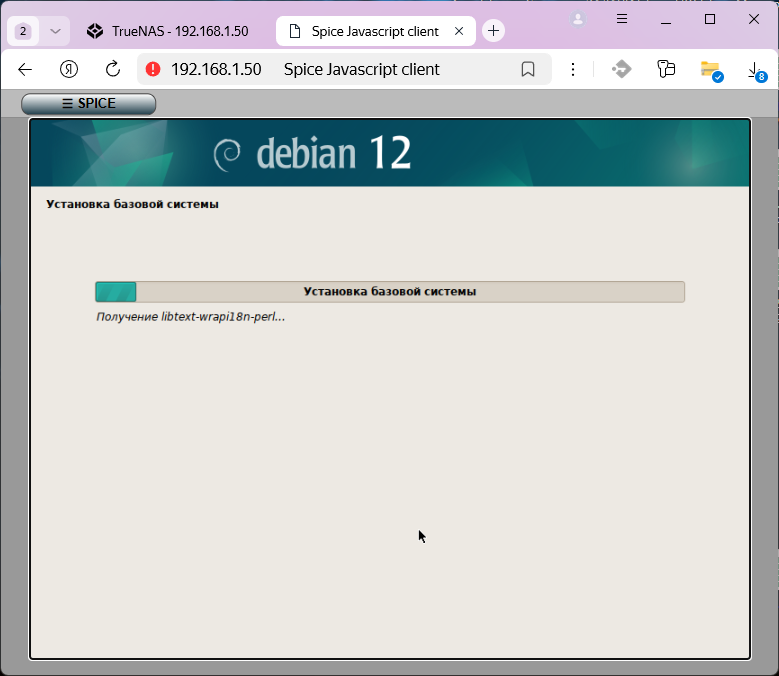This screenshot has width=779, height=676.
Task: Open the tab group counter showing 2
Action: click(23, 31)
